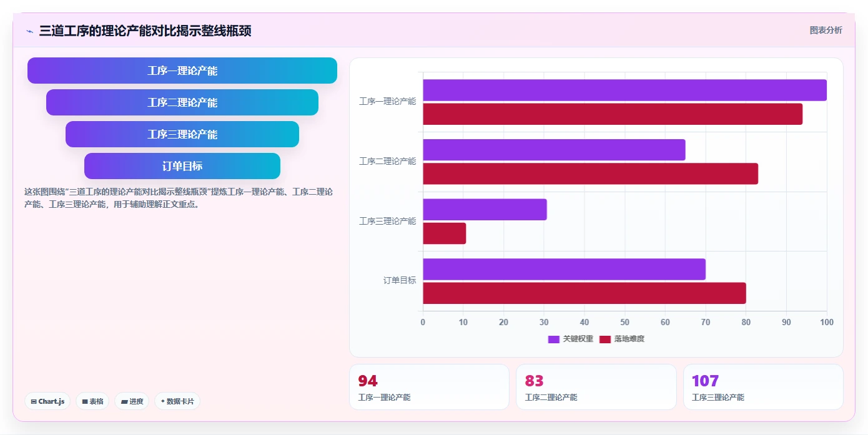This screenshot has height=435, width=868.
Task: Click the 数据卡片 tag
Action: (177, 401)
